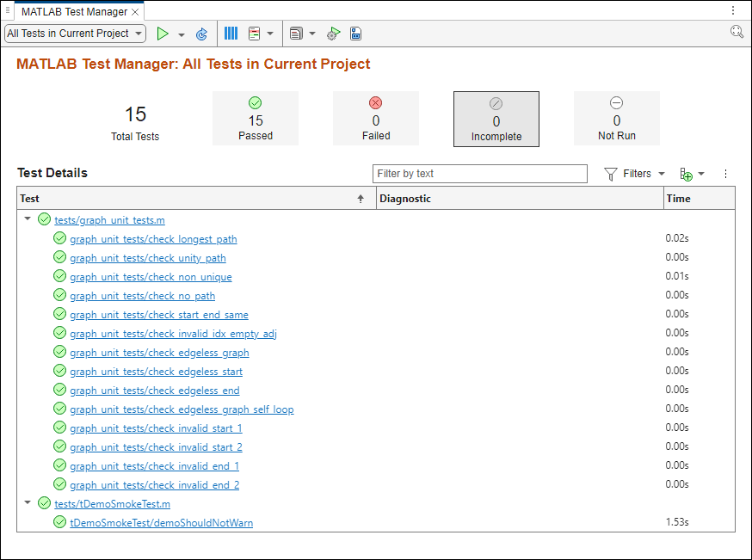Toggle the Incomplete filter tile
This screenshot has height=560, width=752.
pyautogui.click(x=496, y=119)
